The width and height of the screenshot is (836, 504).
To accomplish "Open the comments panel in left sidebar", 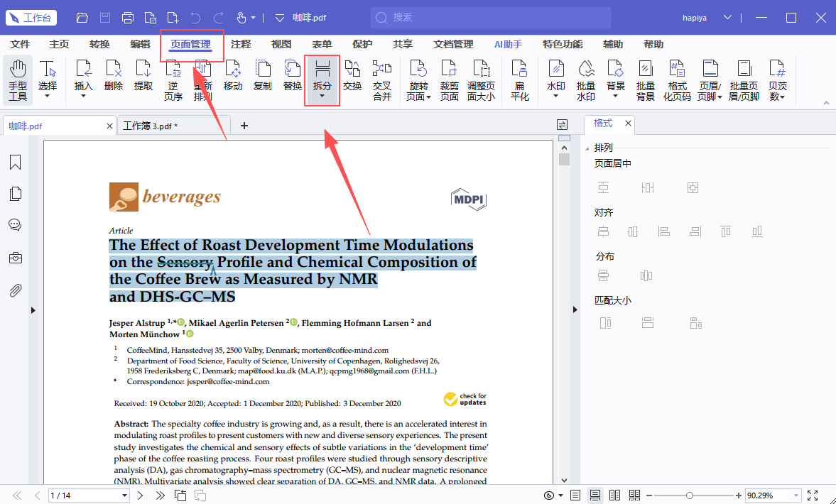I will [16, 225].
